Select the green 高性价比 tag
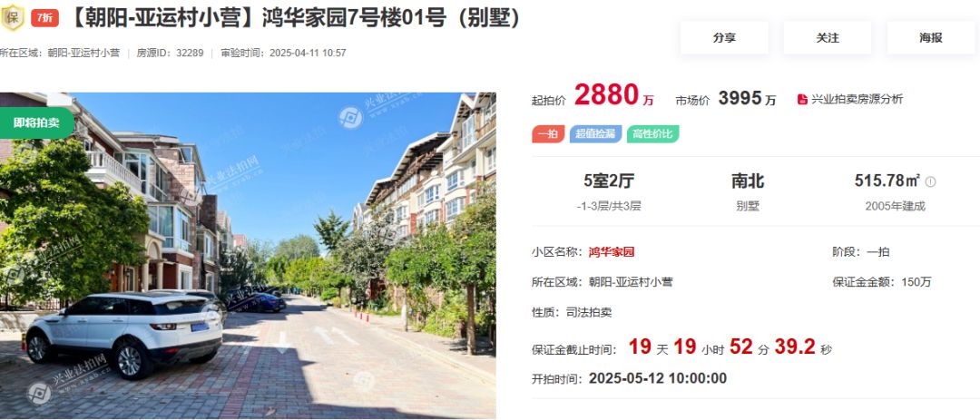This screenshot has width=980, height=420. coord(652,133)
